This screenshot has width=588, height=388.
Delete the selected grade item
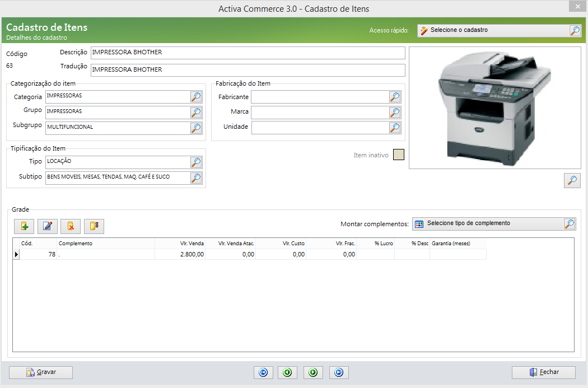pos(71,226)
